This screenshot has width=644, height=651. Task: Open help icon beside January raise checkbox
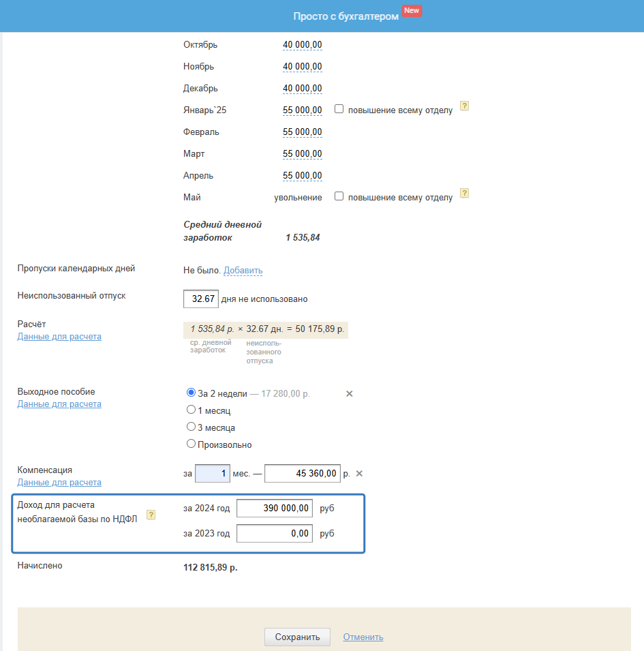[464, 106]
